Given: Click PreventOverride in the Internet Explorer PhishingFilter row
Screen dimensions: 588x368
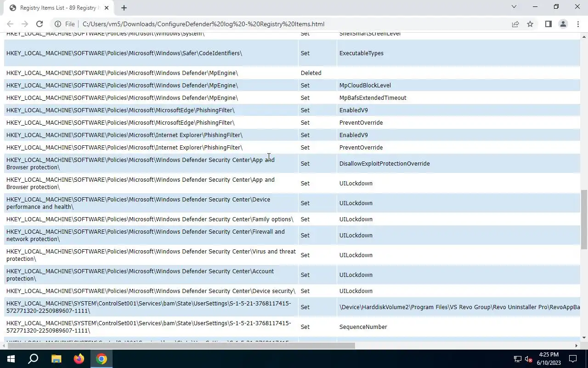Looking at the screenshot, I should (361, 147).
